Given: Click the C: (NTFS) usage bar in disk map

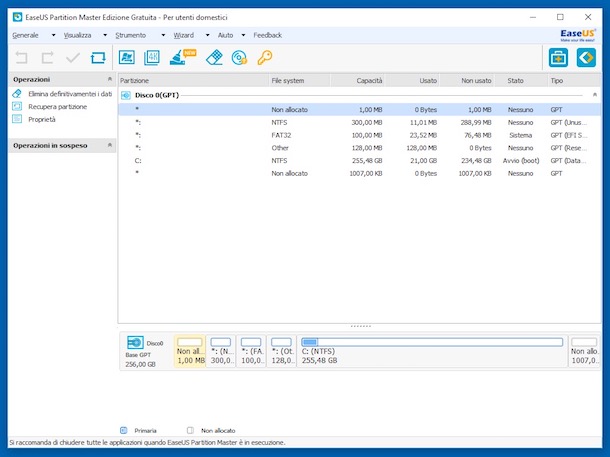Looking at the screenshot, I should pos(432,342).
